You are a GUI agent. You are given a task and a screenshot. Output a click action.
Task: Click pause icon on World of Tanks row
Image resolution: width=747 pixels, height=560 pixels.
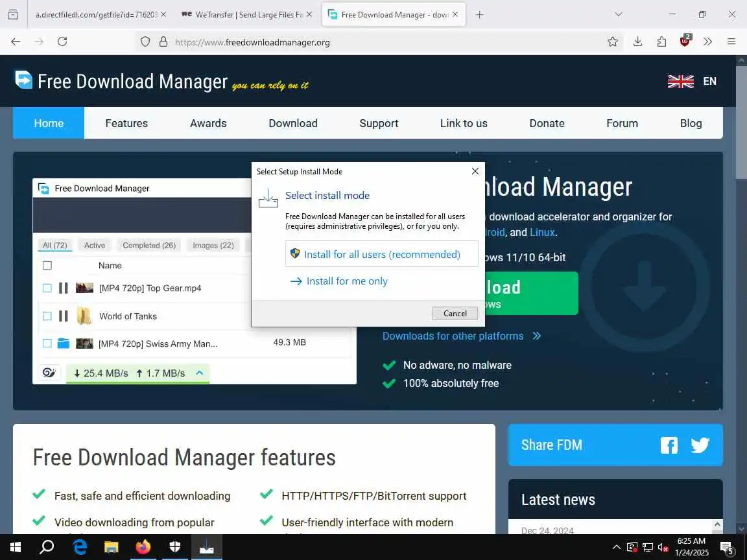64,316
